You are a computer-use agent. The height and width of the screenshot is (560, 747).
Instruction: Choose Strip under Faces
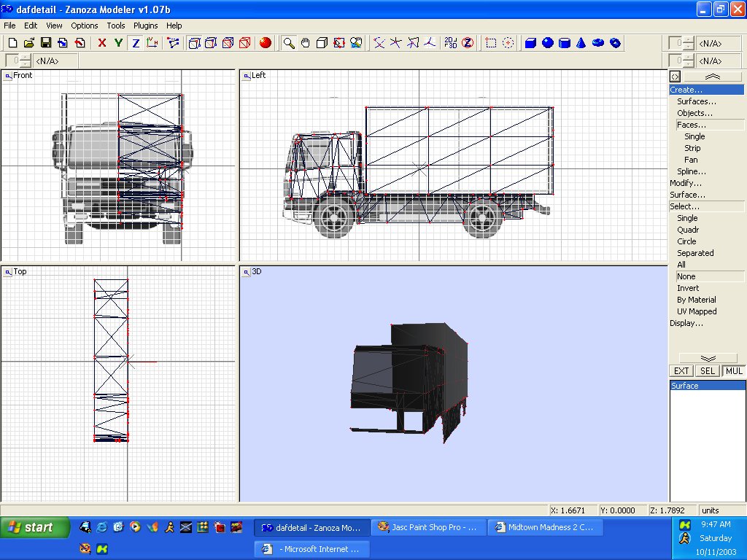tap(692, 148)
